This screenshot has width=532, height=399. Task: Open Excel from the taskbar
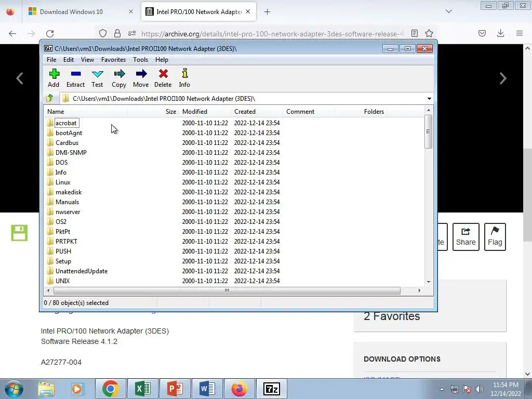click(x=143, y=389)
